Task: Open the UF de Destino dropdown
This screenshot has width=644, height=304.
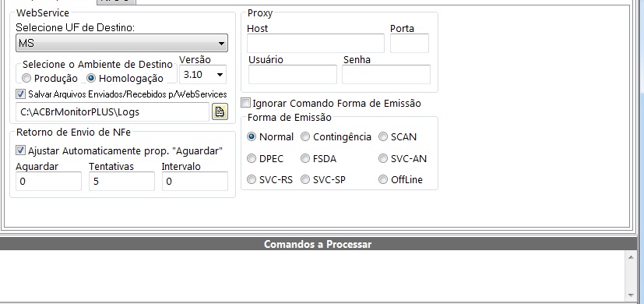Action: [x=121, y=43]
